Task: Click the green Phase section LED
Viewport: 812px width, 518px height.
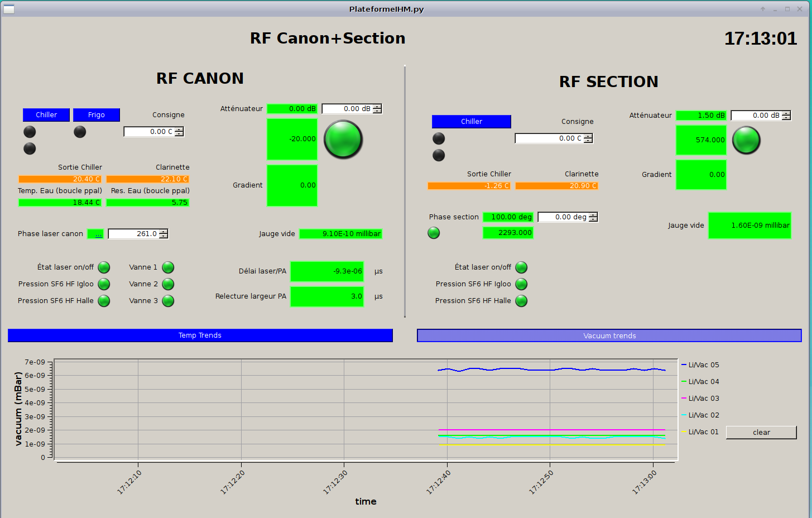Action: [x=434, y=233]
